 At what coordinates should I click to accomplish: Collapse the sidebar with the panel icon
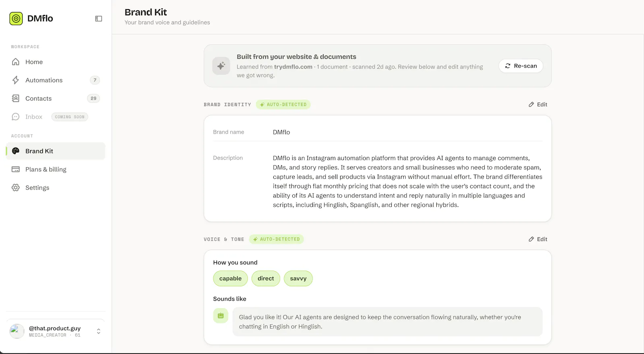point(99,19)
